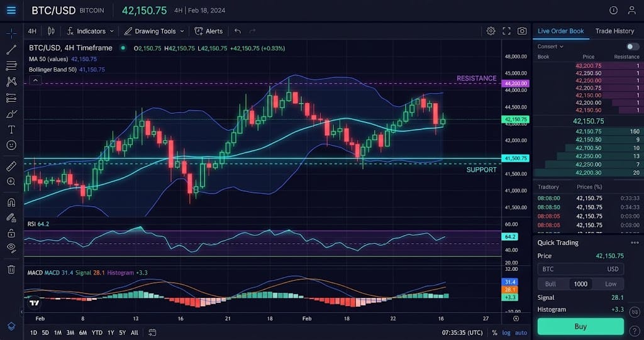Open the user profile icon
This screenshot has height=340, width=644.
click(632, 10)
